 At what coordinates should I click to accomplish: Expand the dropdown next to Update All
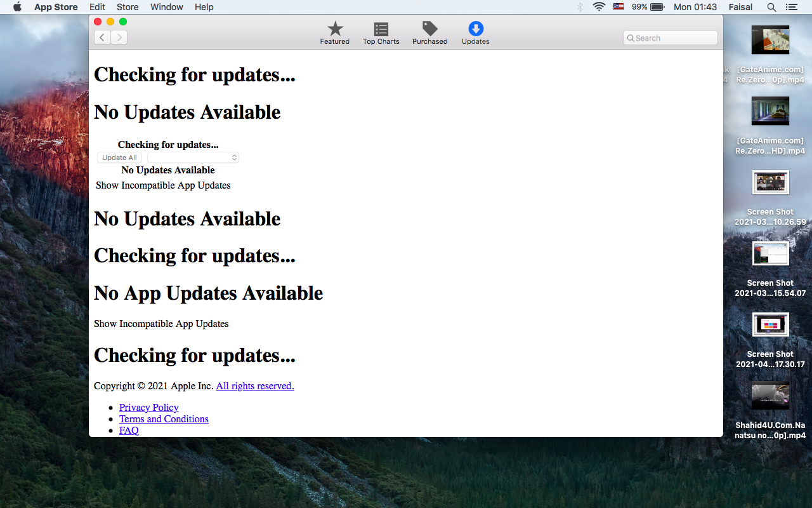pos(193,157)
